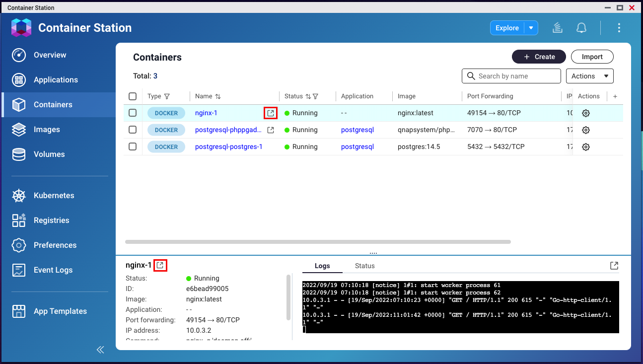Open the postgresql-postgres-1 container link
This screenshot has height=364, width=643.
coord(229,147)
